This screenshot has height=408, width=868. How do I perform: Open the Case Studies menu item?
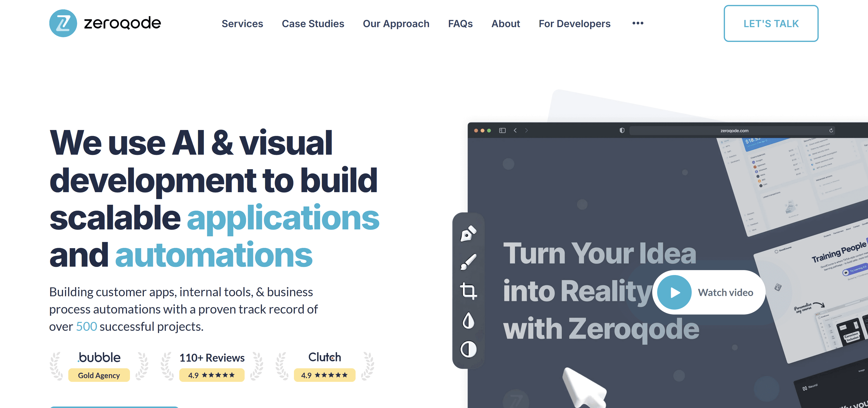tap(313, 24)
